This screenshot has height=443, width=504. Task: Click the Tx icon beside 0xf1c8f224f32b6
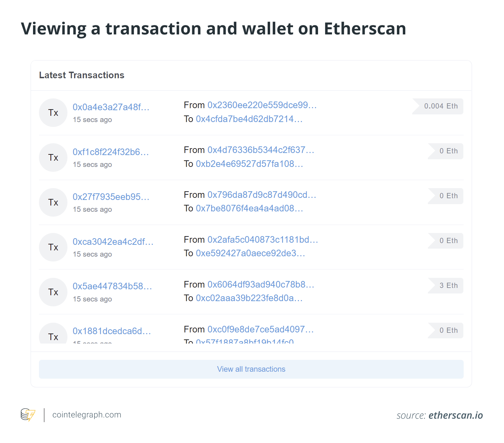click(x=53, y=158)
